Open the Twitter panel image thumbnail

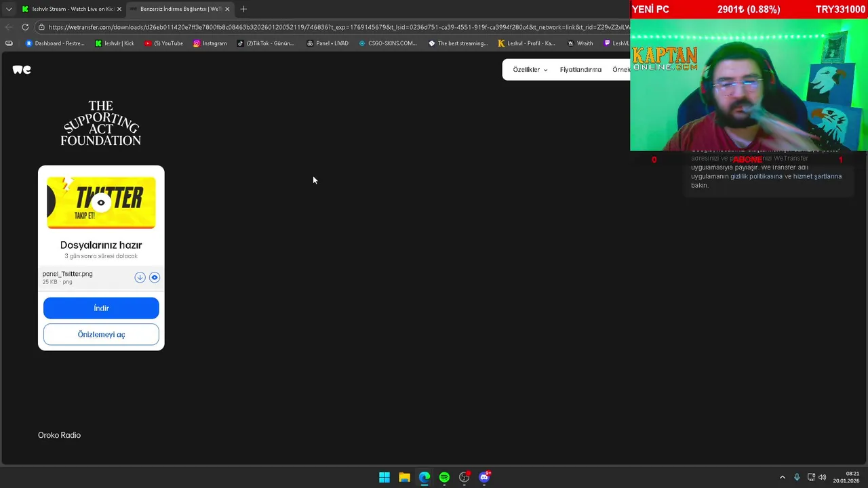click(x=101, y=202)
